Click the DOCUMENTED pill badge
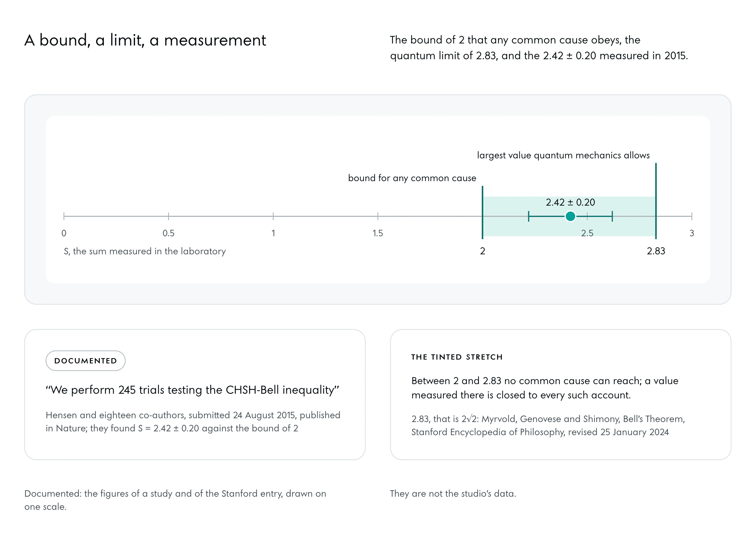The width and height of the screenshot is (756, 541). [x=85, y=360]
